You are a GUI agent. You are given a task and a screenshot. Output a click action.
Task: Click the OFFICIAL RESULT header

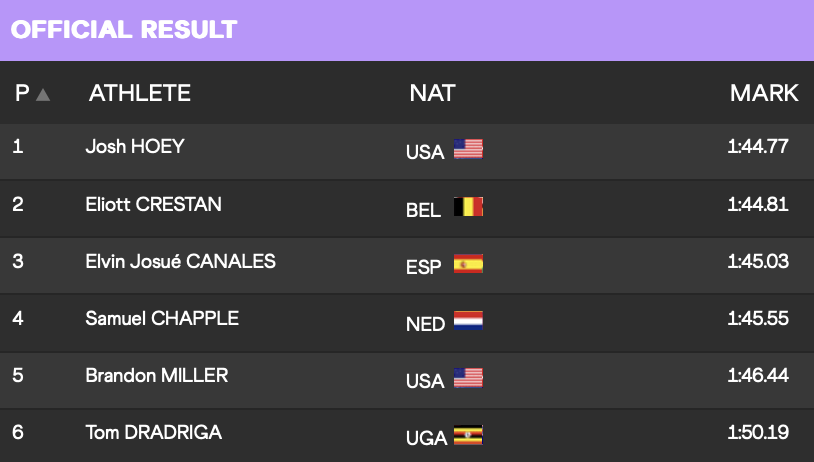[x=124, y=30]
